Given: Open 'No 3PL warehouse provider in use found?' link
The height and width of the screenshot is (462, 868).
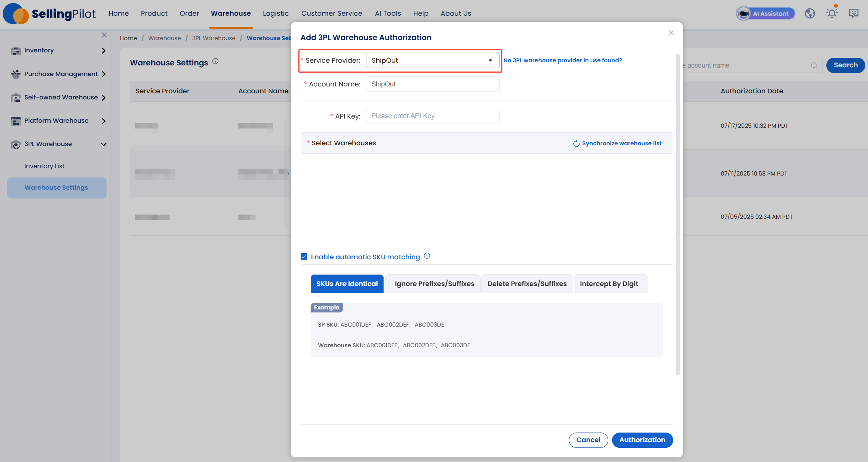Looking at the screenshot, I should tap(563, 60).
